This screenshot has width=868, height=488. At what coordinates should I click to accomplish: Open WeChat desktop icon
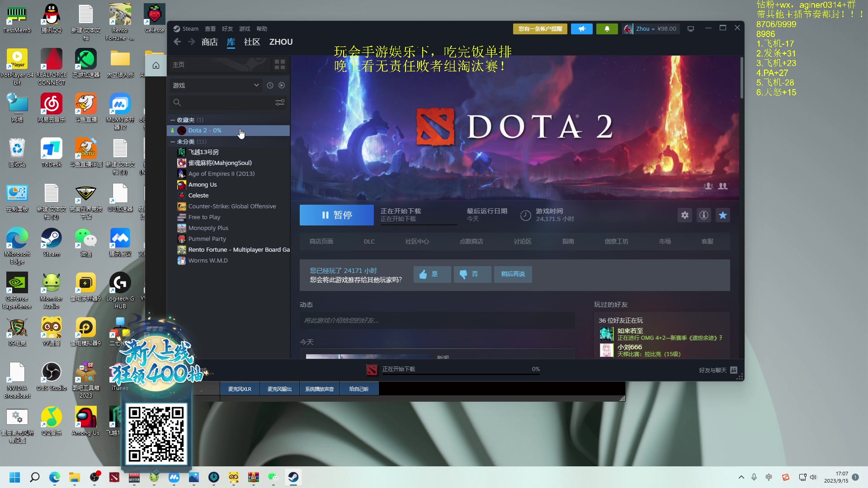point(86,242)
